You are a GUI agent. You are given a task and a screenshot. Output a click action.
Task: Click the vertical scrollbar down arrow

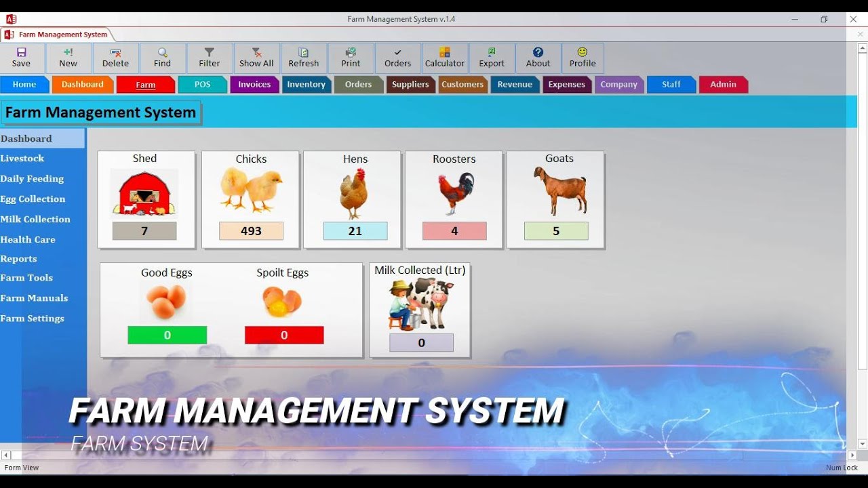863,444
